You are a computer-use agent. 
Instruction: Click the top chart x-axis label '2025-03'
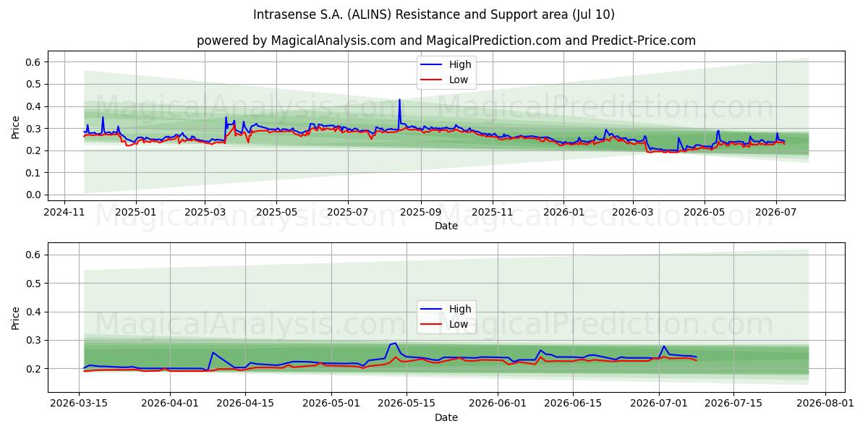coord(205,212)
